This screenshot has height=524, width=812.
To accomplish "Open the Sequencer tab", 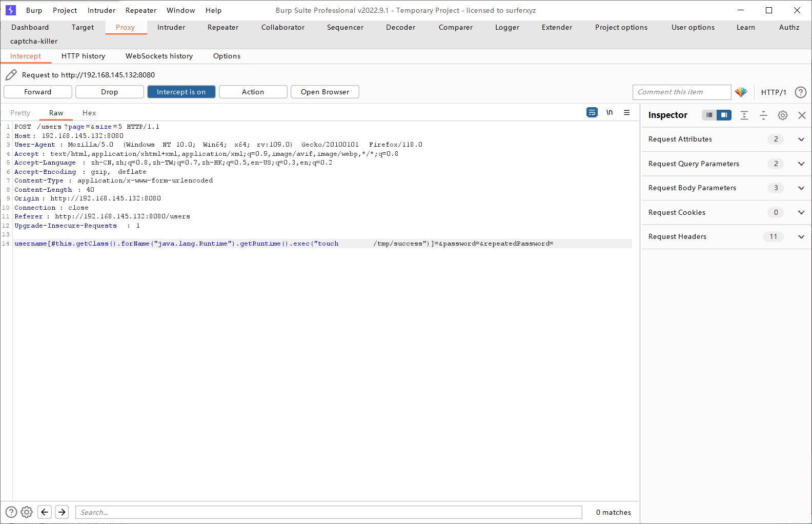I will [346, 28].
